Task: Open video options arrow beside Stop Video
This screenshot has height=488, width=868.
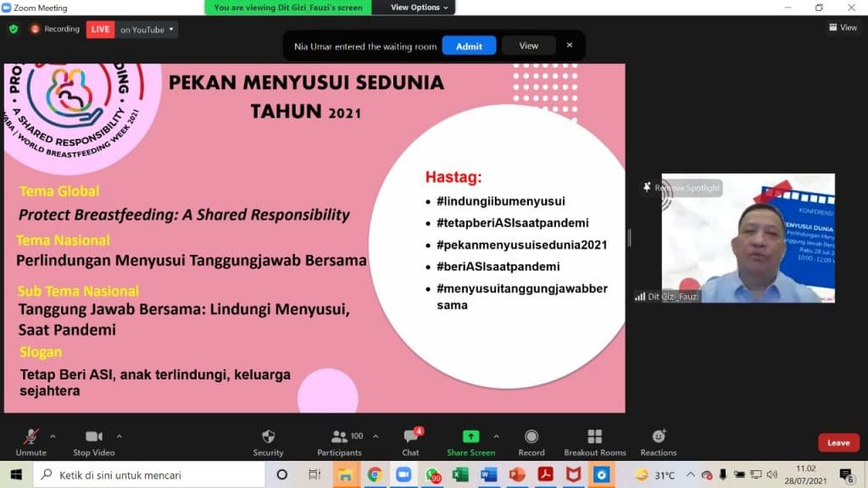Action: [x=119, y=436]
